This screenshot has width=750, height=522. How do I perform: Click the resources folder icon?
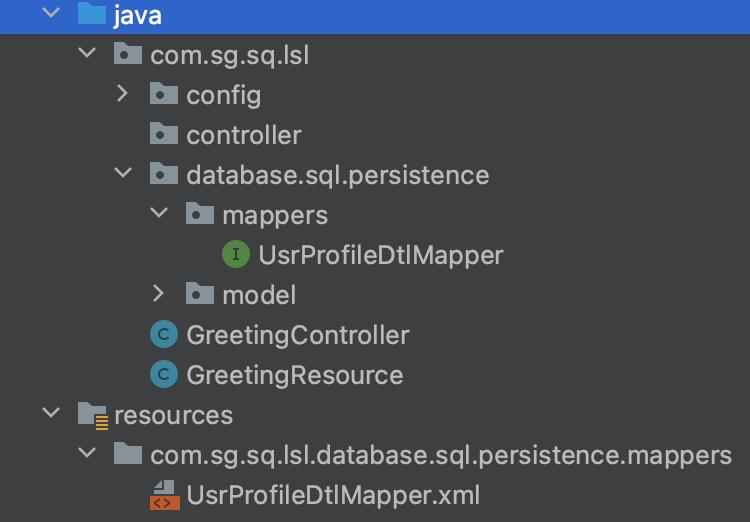point(92,415)
